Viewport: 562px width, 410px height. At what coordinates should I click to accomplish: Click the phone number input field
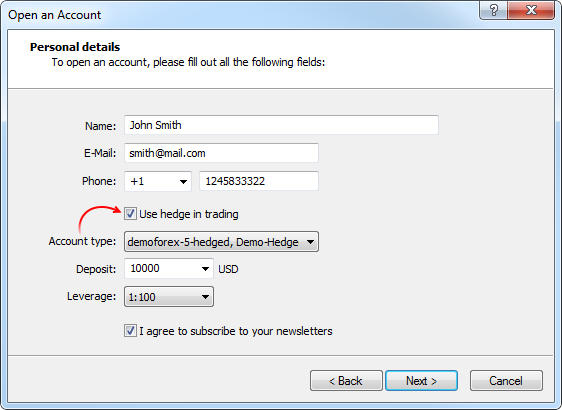click(x=259, y=181)
